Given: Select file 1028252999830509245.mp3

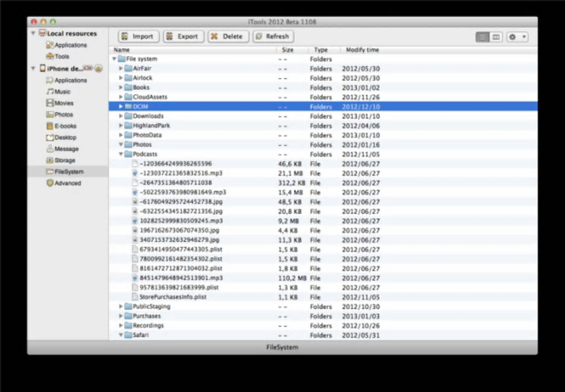Looking at the screenshot, I should 322,221.
